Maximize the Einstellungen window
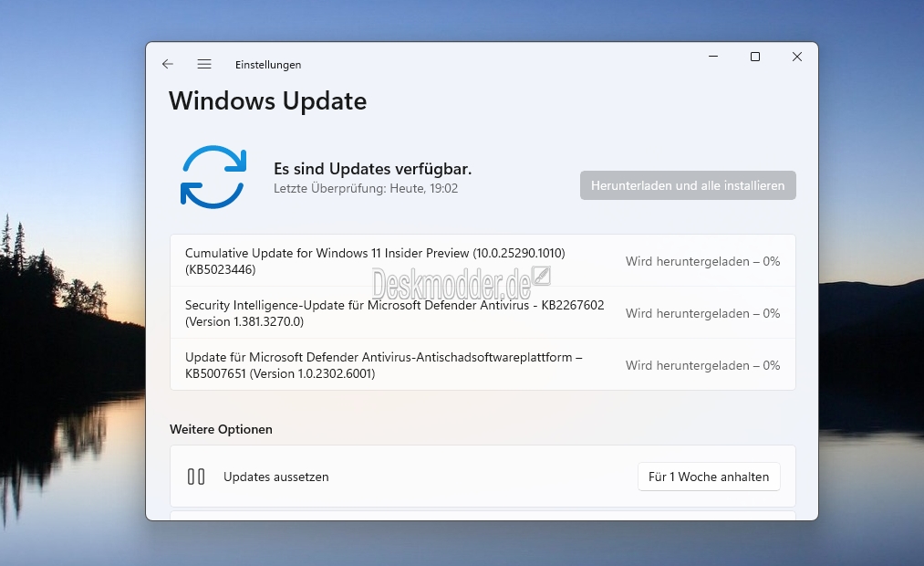The image size is (924, 566). point(755,57)
